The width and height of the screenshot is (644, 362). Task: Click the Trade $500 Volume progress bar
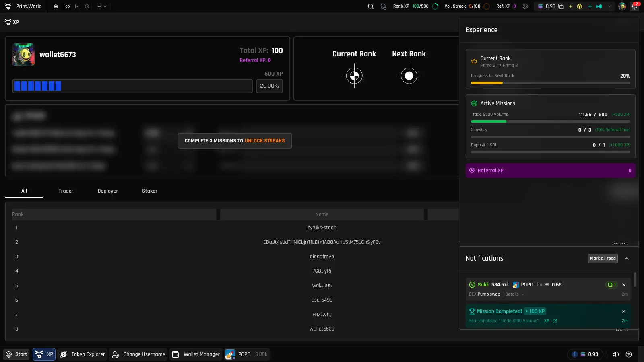pyautogui.click(x=551, y=121)
